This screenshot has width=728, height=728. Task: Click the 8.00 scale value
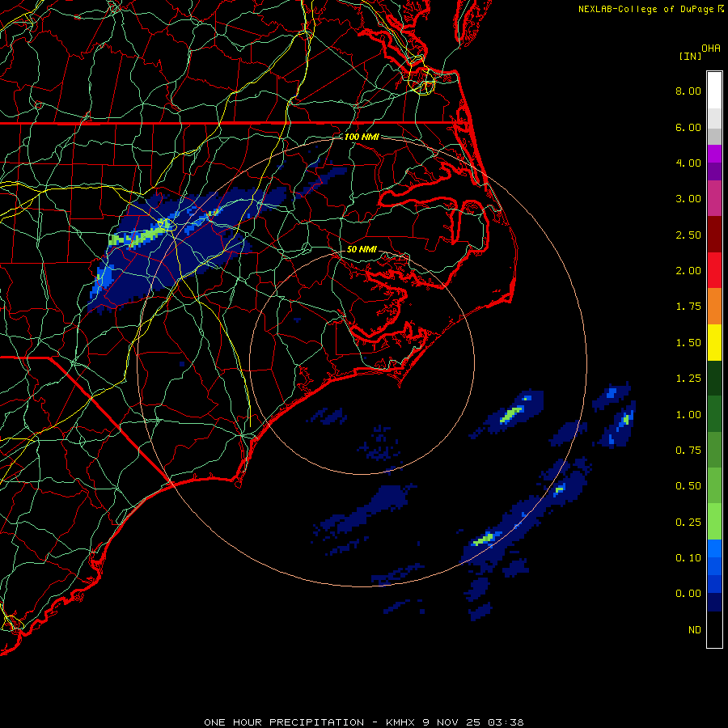(x=688, y=91)
